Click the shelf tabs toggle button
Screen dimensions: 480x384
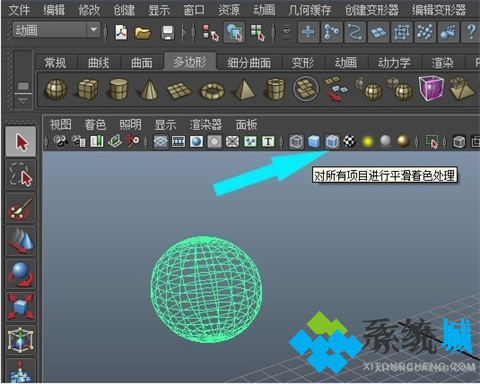point(23,86)
